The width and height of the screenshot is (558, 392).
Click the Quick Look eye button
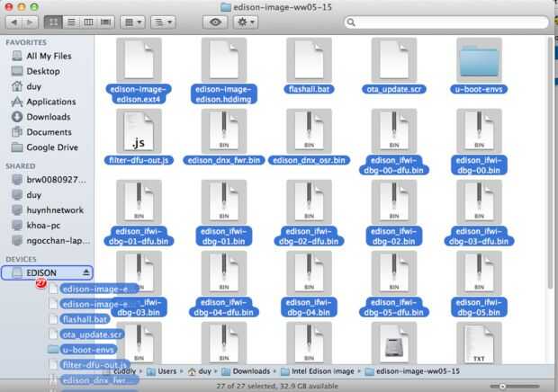coord(215,22)
